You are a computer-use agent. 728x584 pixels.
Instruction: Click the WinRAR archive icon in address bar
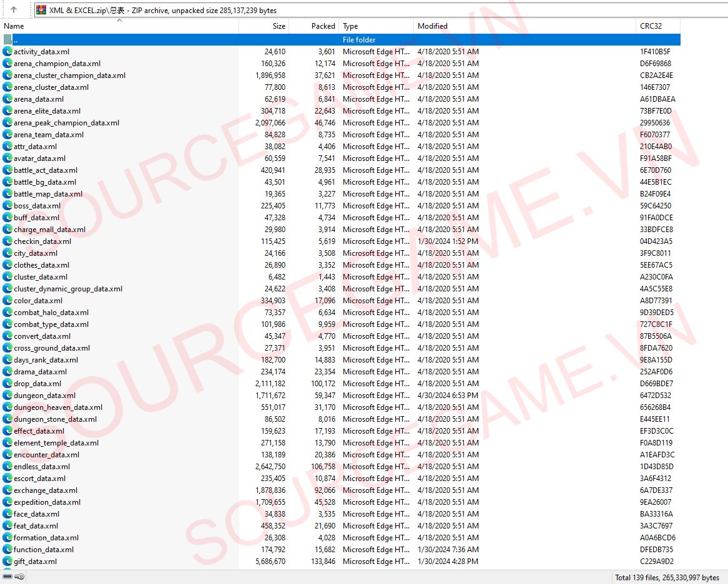point(41,10)
